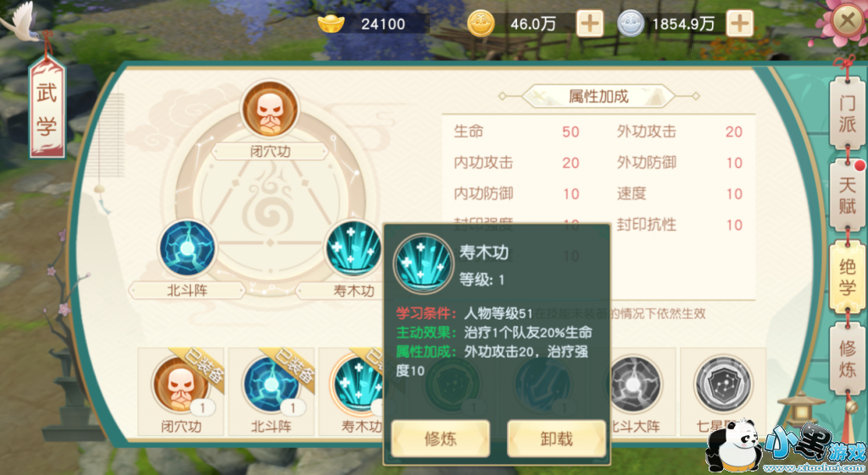Select the equipped 北斗阵 slot icon

pos(187,249)
